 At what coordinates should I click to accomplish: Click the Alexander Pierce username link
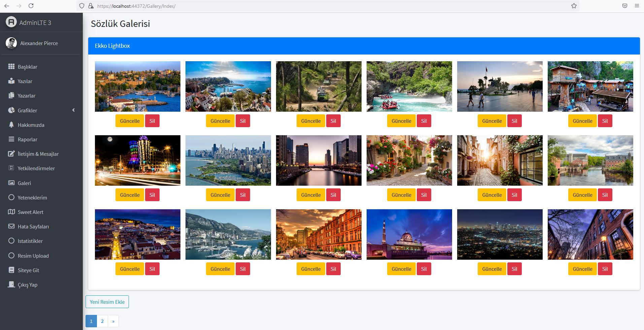click(39, 43)
